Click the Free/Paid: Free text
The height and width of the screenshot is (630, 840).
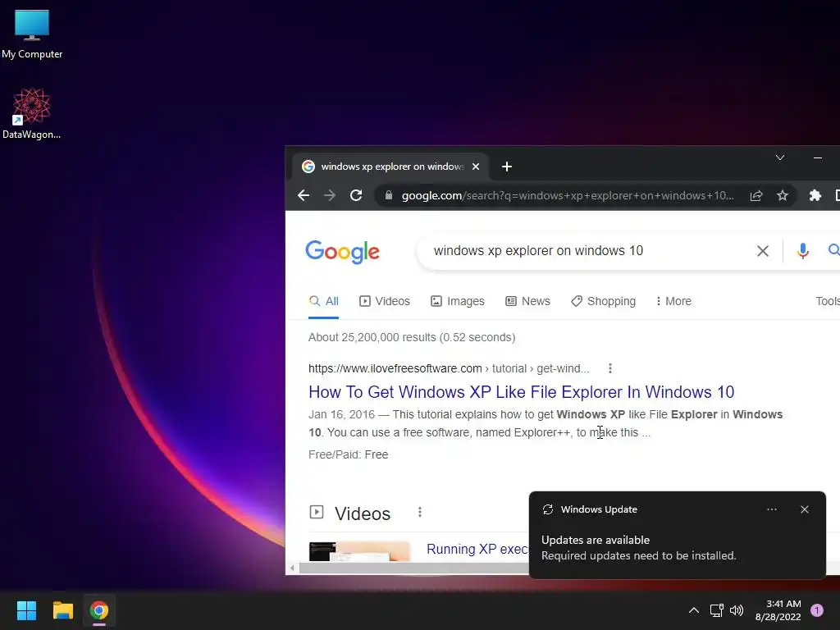348,454
